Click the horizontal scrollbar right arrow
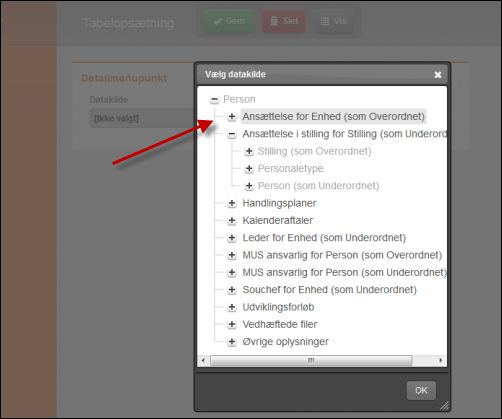502x419 pixels. [x=441, y=360]
